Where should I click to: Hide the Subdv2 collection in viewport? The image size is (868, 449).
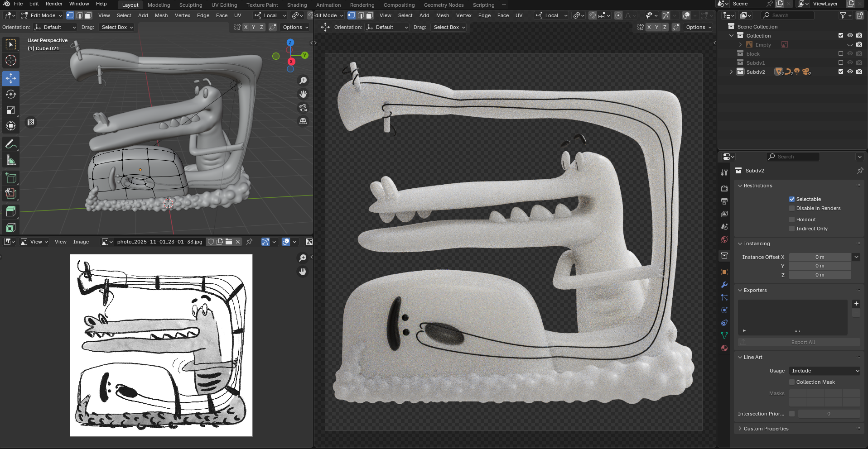click(x=850, y=72)
